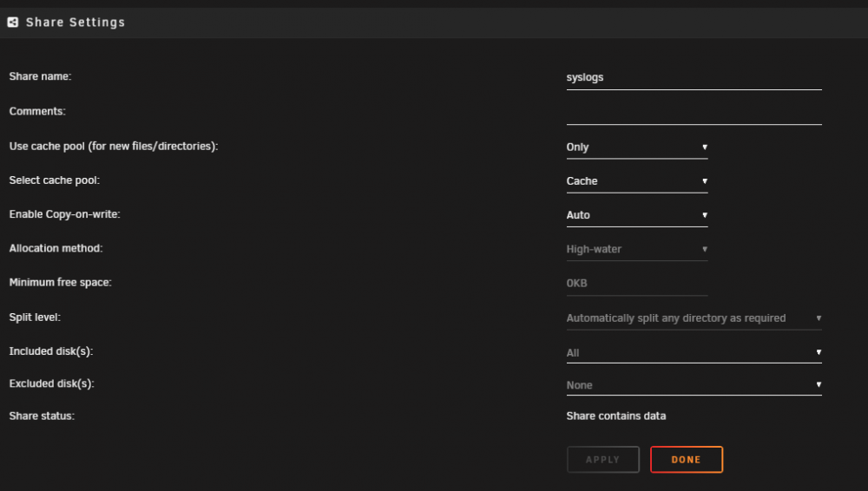
Task: Click the 'Use cache pool' label
Action: (x=114, y=146)
